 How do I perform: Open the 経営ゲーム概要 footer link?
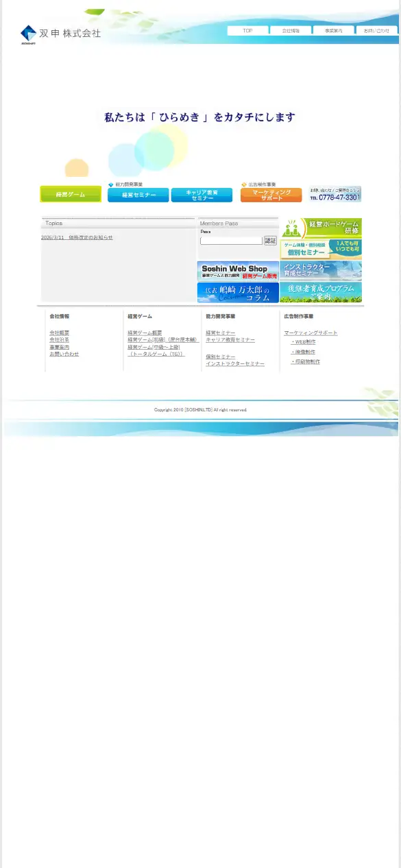pos(145,333)
